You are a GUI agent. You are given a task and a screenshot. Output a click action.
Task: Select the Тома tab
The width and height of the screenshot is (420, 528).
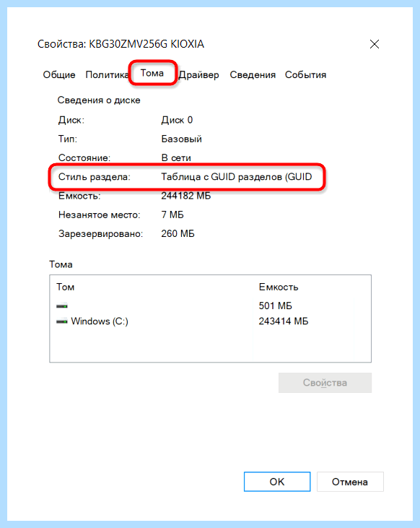[152, 73]
